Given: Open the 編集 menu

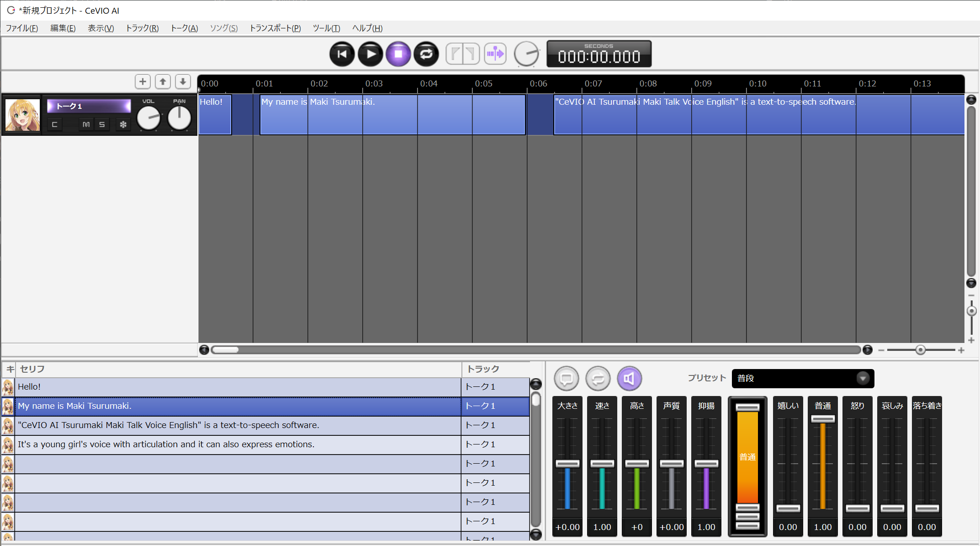Looking at the screenshot, I should [x=63, y=28].
